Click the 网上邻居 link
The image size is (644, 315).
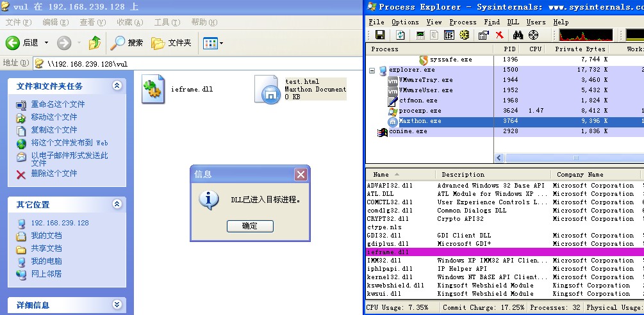click(46, 274)
